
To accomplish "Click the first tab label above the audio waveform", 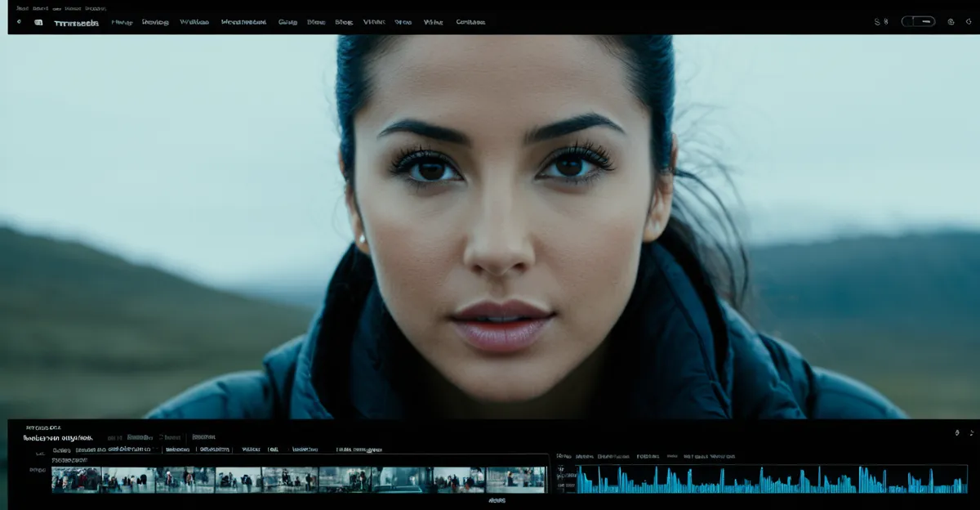I will pos(563,456).
